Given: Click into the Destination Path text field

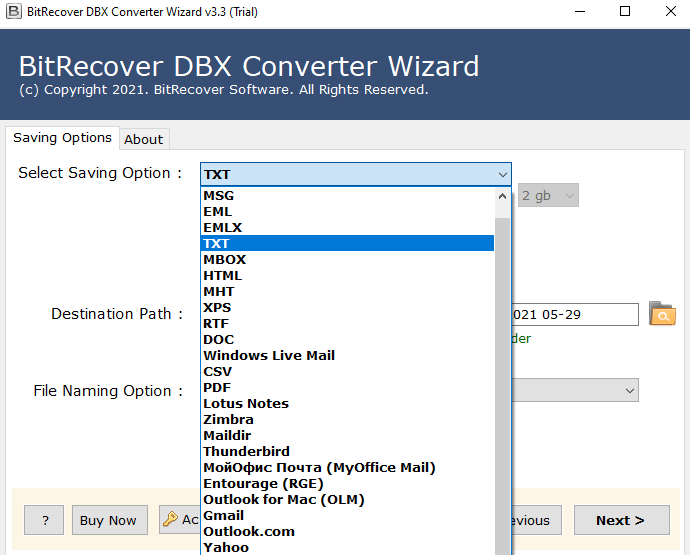Looking at the screenshot, I should pos(575,314).
